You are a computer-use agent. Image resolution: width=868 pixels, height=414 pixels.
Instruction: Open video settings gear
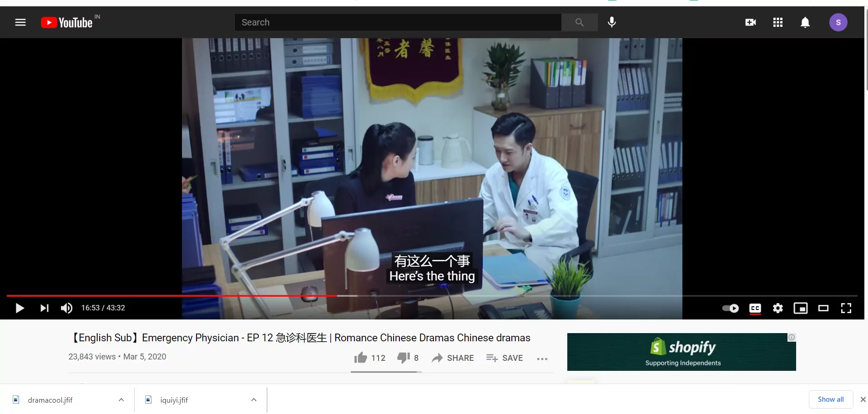coord(778,308)
